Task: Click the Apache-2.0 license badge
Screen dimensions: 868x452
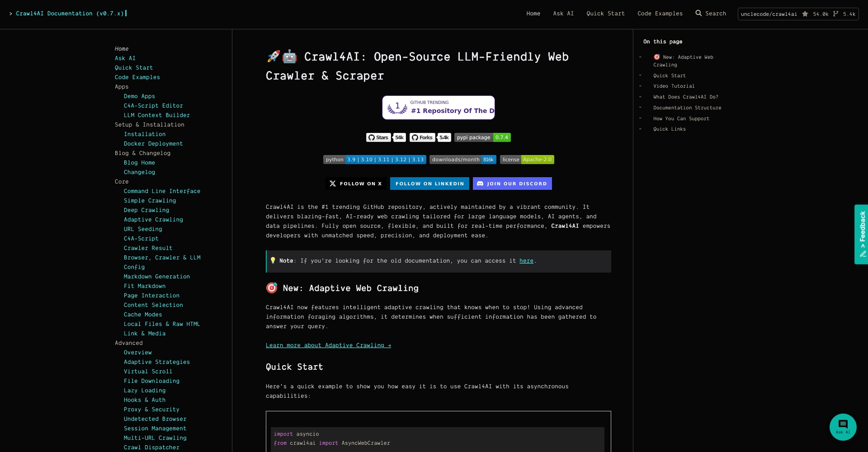Action: click(527, 160)
